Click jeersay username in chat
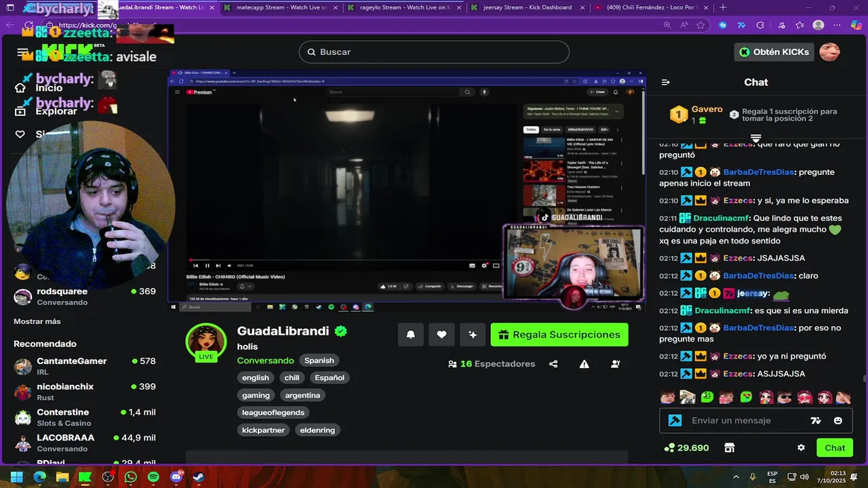 coord(752,293)
